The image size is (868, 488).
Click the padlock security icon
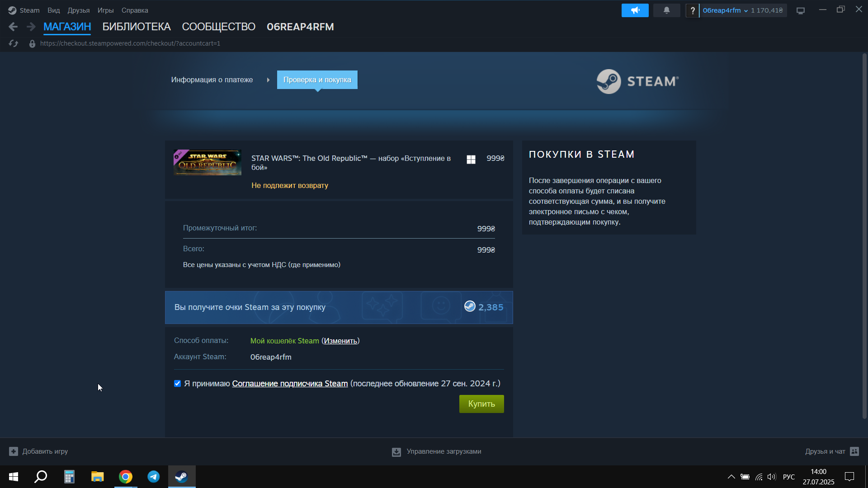[x=32, y=44]
